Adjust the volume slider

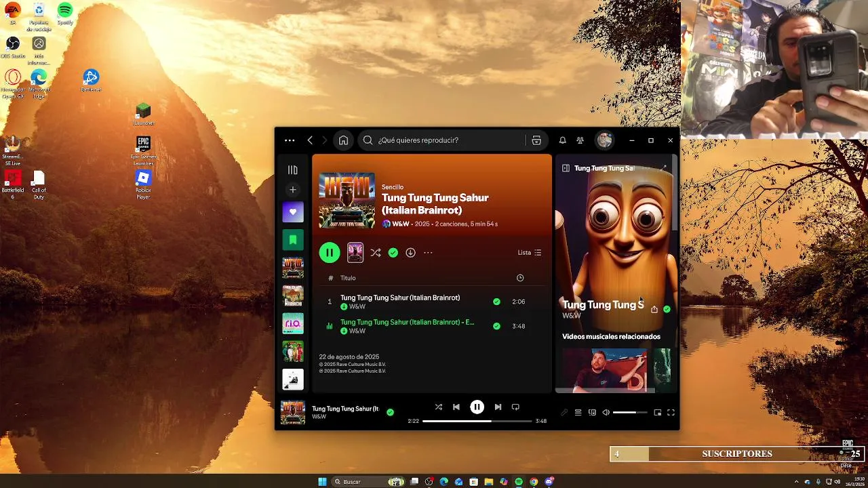click(630, 413)
